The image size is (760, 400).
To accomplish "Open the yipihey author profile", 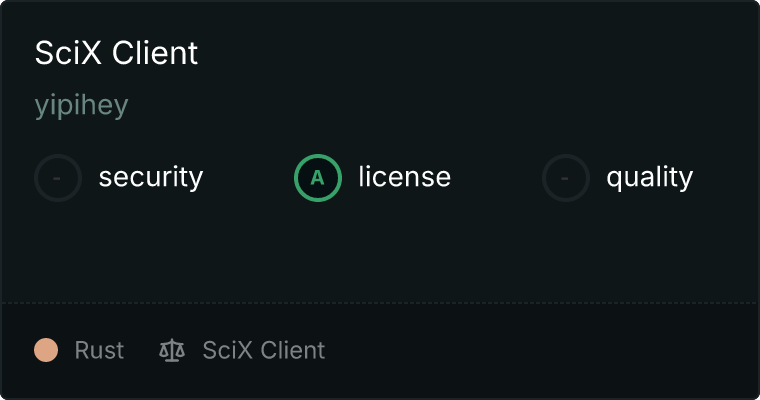I will pos(81,106).
